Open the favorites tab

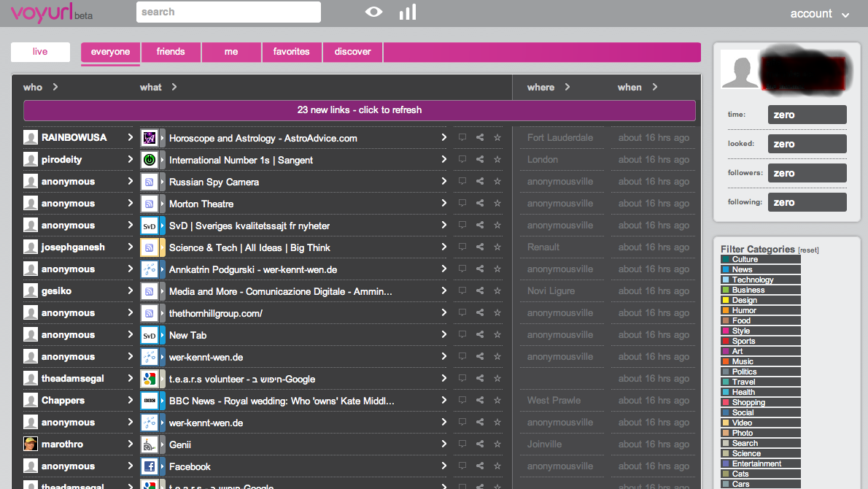pyautogui.click(x=291, y=52)
